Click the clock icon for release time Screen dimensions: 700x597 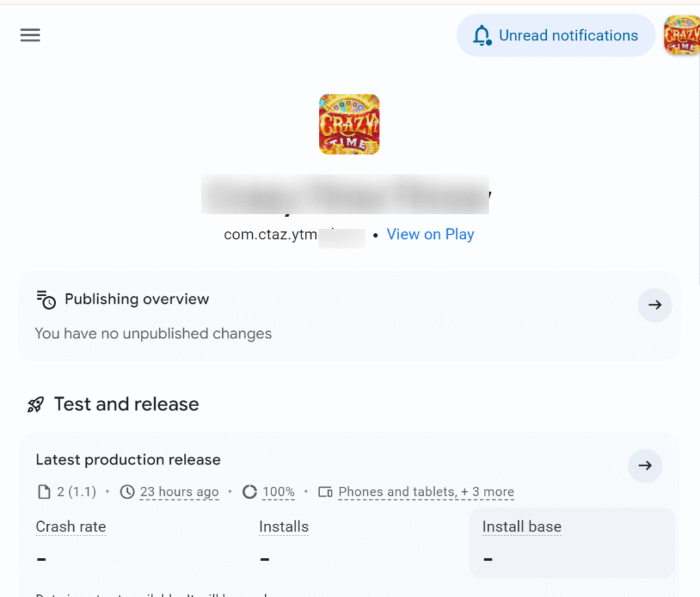pos(127,492)
